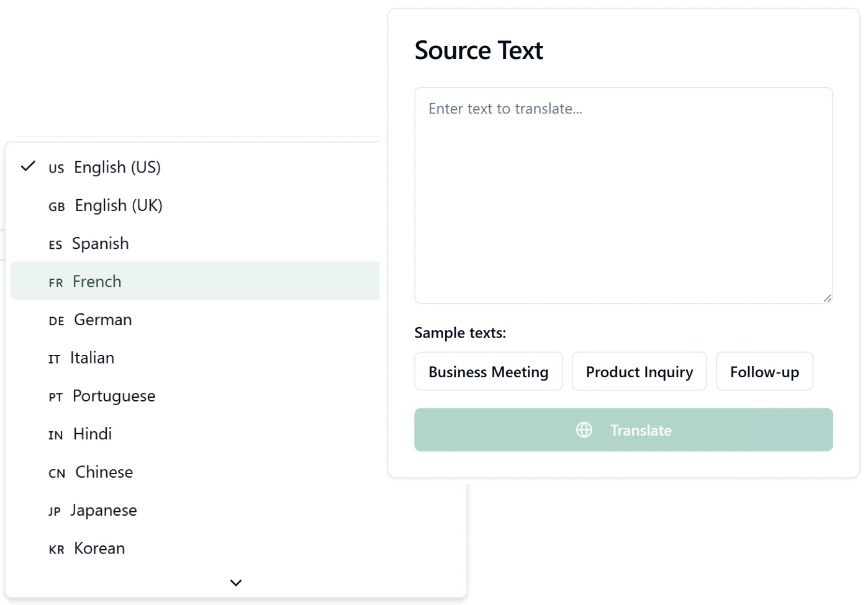Select Portuguese from the dropdown list
This screenshot has height=605, width=868.
point(114,396)
